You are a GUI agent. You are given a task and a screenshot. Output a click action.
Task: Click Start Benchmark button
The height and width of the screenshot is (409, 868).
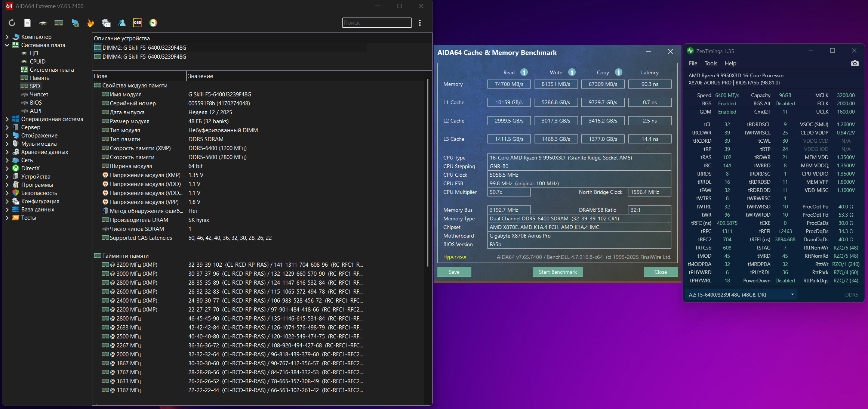(x=558, y=272)
